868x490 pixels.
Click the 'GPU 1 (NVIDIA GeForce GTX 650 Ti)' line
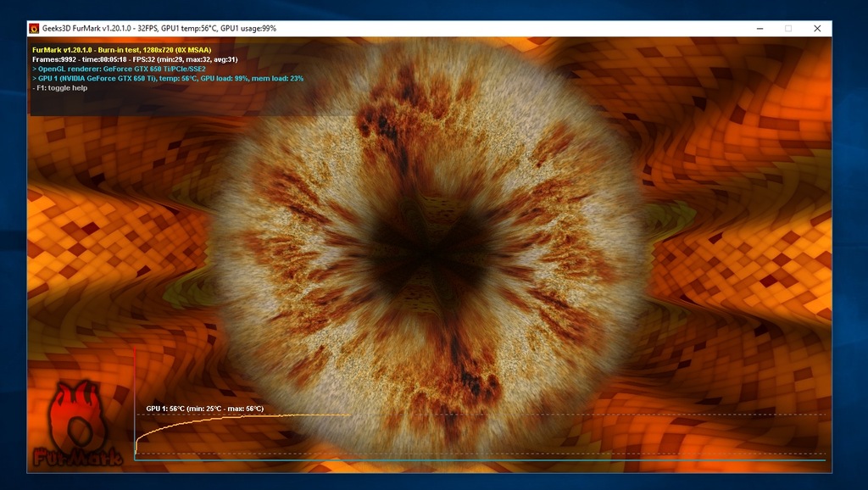pos(168,78)
